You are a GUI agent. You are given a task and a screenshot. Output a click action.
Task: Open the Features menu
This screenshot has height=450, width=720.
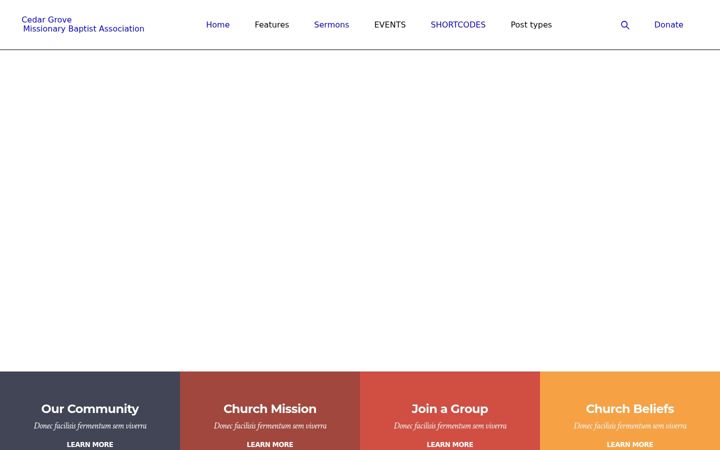272,25
